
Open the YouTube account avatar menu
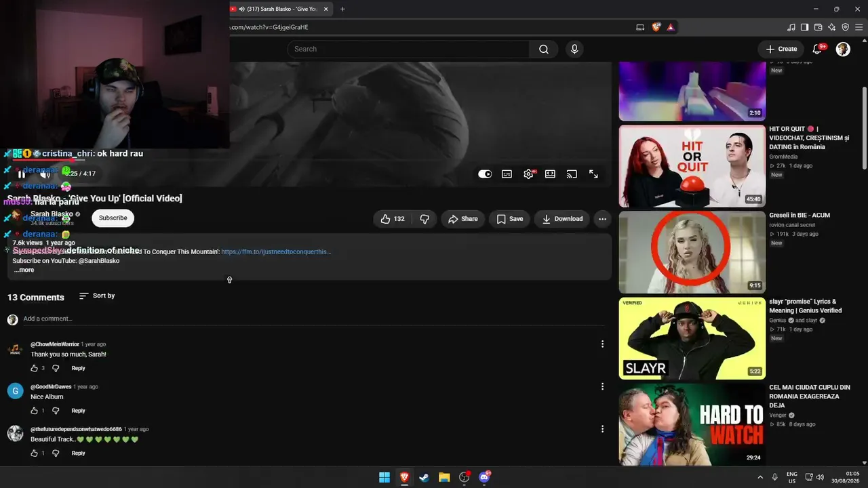(x=843, y=49)
